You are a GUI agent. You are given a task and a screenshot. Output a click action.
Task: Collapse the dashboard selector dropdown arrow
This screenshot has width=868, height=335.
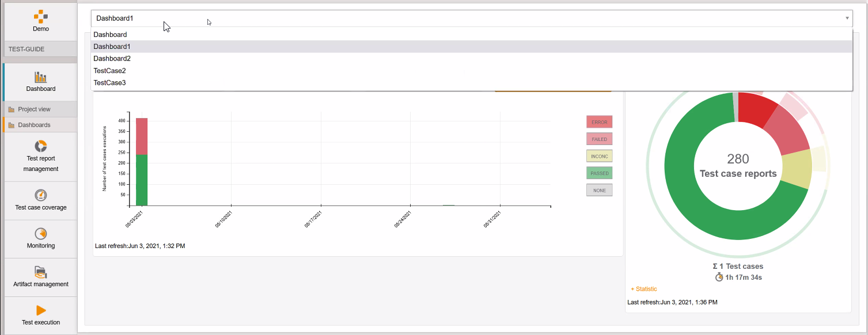tap(847, 18)
